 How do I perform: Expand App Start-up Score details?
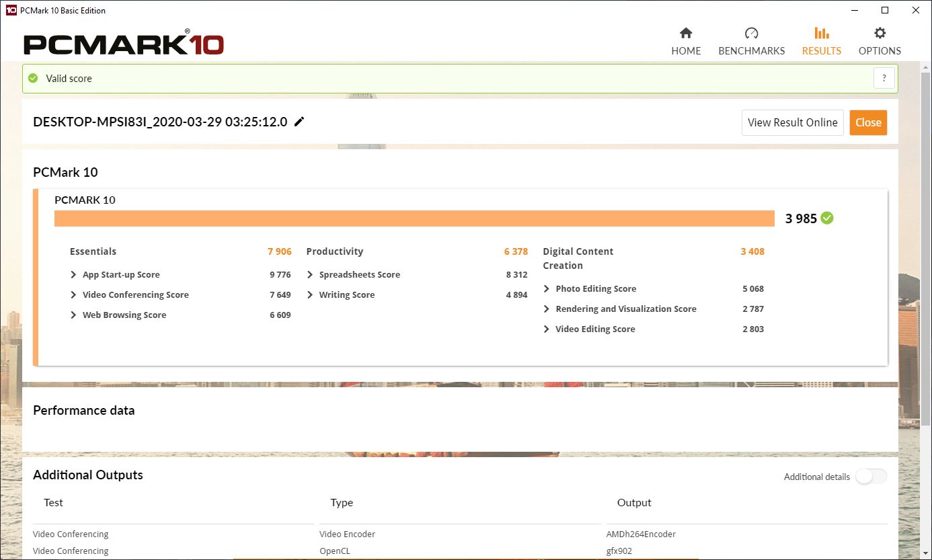[73, 274]
